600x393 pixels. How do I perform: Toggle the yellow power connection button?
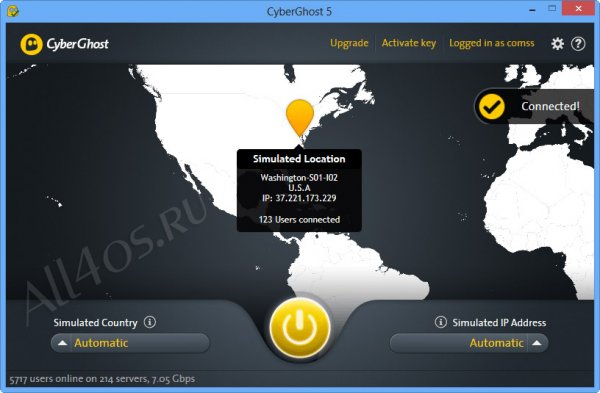(x=300, y=328)
